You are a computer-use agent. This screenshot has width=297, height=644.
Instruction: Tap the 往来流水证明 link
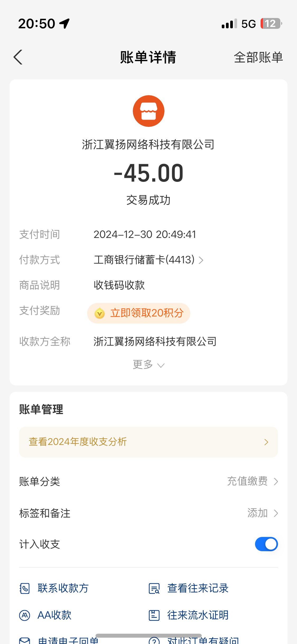pos(198,615)
